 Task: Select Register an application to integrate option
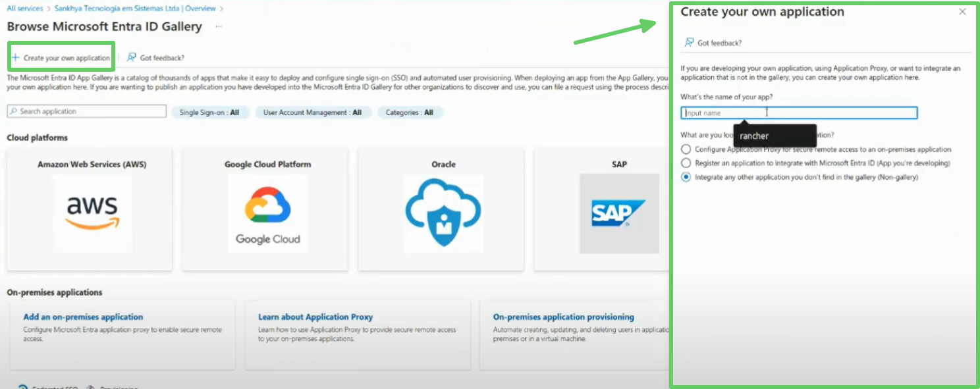pyautogui.click(x=687, y=163)
